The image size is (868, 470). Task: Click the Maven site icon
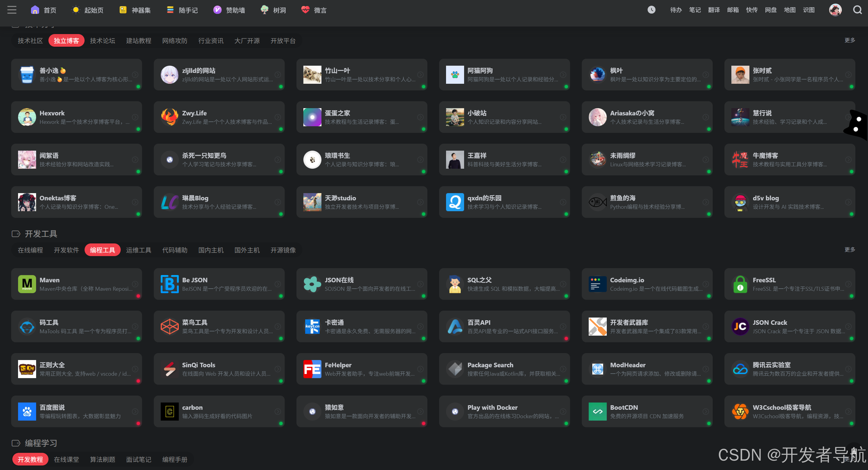click(x=27, y=284)
